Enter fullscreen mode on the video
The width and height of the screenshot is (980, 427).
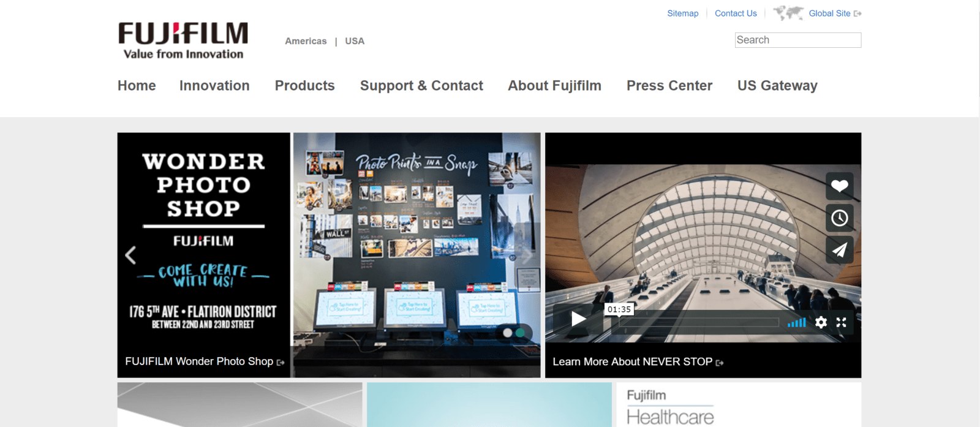[841, 322]
